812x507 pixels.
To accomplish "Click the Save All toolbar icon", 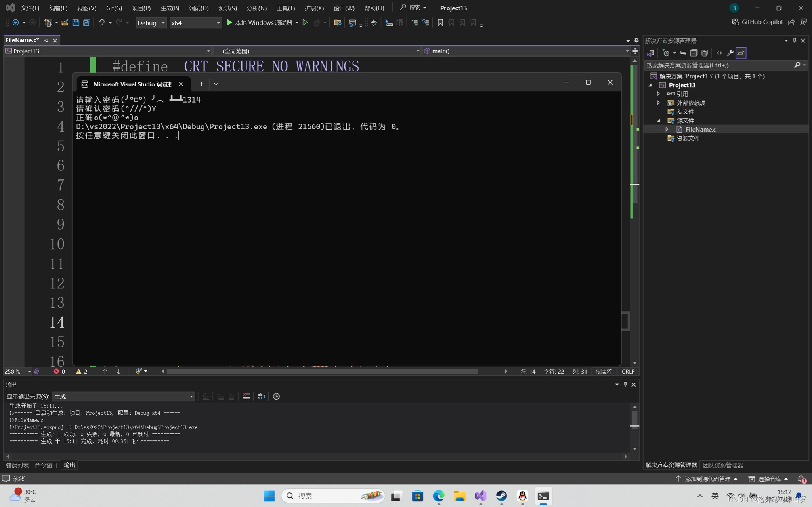I will coord(86,23).
